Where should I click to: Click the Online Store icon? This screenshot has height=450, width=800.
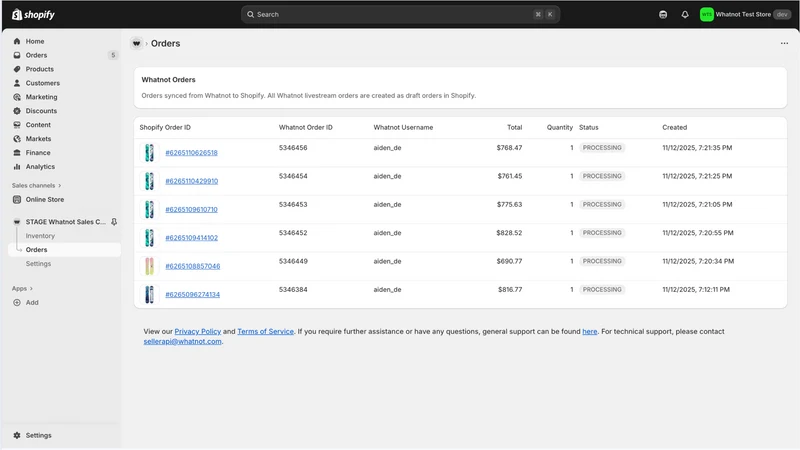[17, 199]
